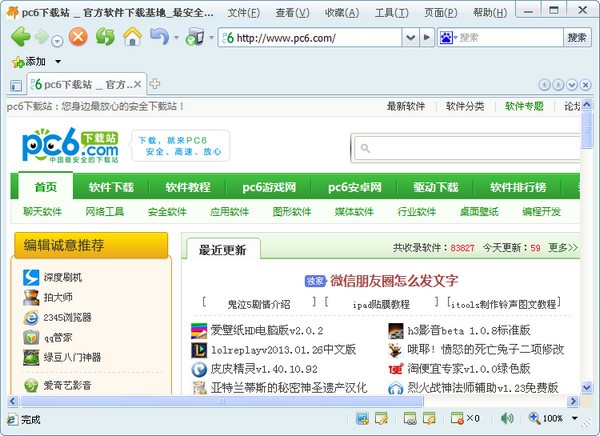Open the 工具(T) menu
The image size is (600, 436).
pos(391,13)
